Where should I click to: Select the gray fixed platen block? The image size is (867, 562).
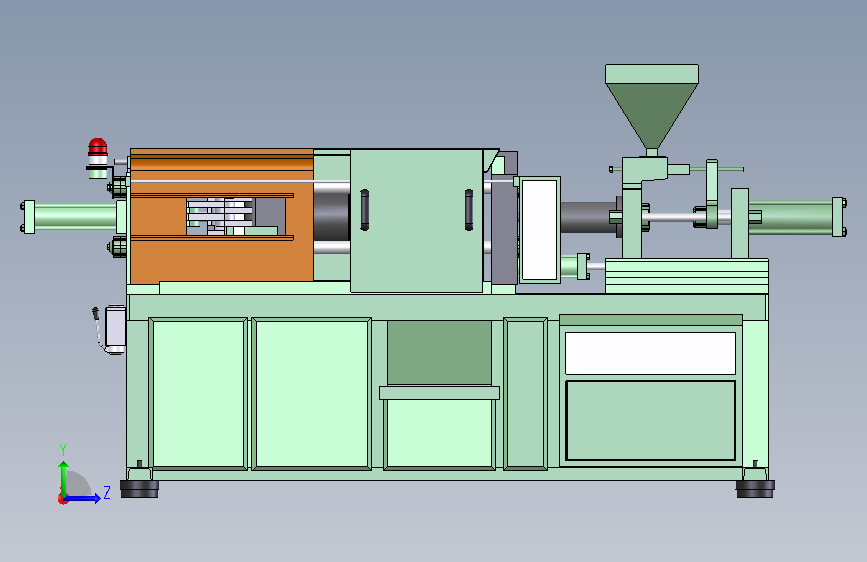(x=504, y=228)
